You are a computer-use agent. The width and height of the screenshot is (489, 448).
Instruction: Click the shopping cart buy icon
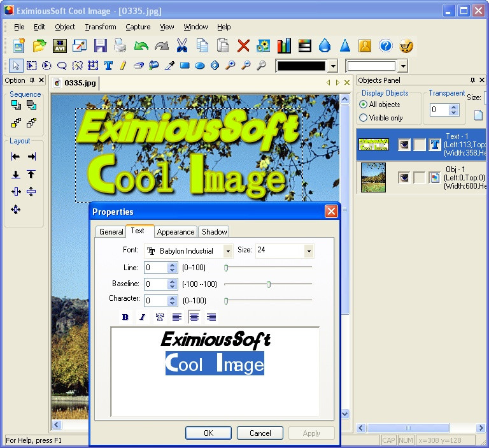point(406,46)
